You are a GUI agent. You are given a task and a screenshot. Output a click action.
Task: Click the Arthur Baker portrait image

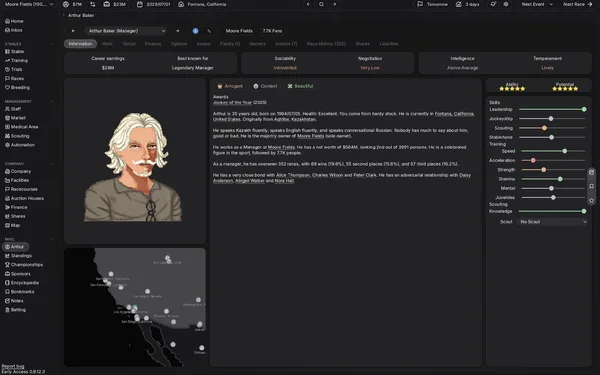pyautogui.click(x=134, y=166)
